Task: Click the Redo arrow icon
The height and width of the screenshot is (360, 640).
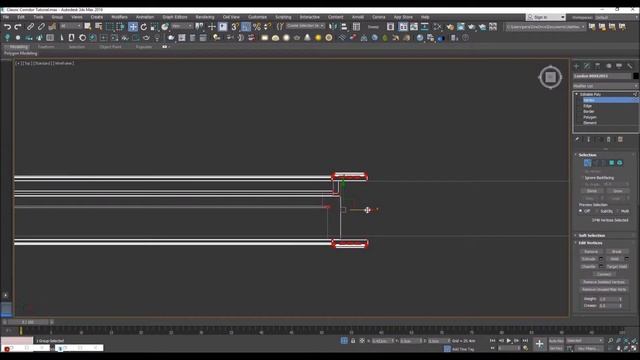Action: pyautogui.click(x=18, y=27)
